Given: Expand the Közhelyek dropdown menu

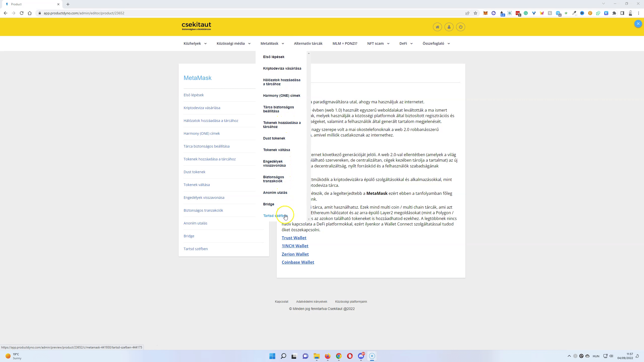Looking at the screenshot, I should point(195,43).
